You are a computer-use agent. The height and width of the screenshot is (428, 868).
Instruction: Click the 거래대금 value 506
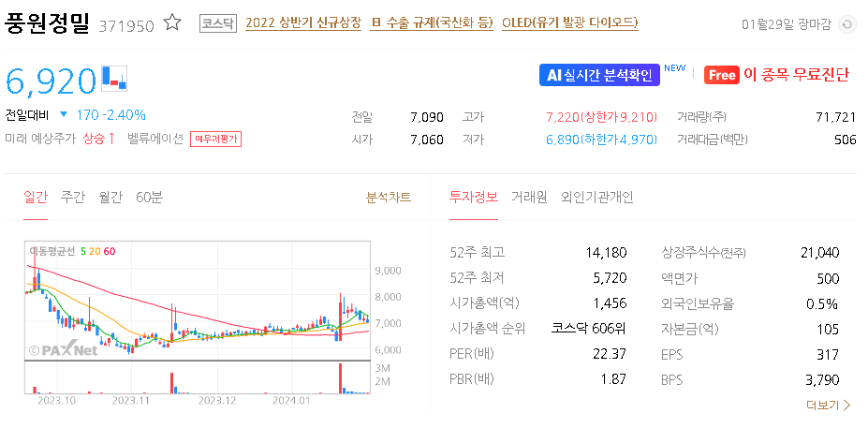[x=846, y=140]
